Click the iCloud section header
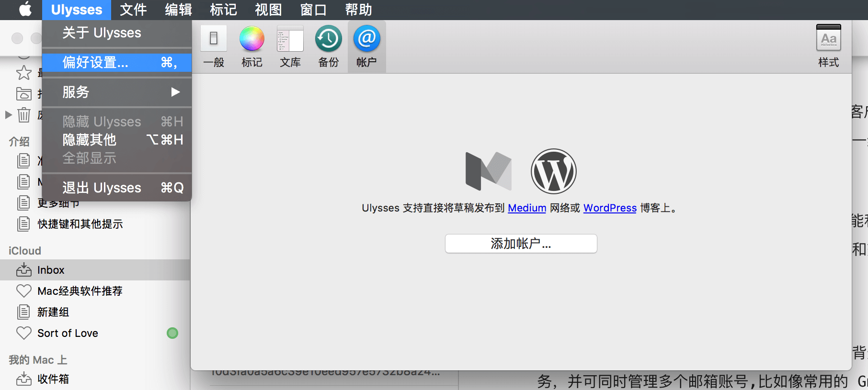The image size is (868, 390). point(25,251)
